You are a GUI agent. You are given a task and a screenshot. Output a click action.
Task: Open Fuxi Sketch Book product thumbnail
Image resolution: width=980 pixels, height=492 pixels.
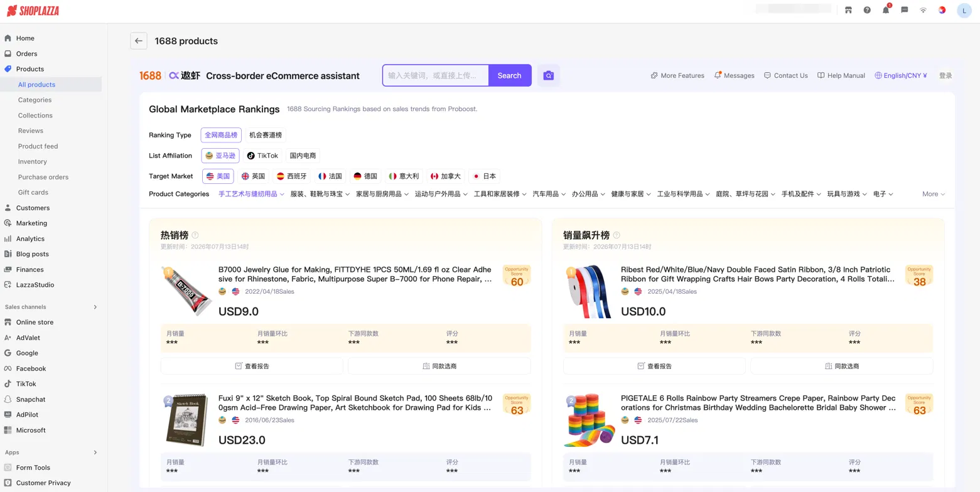click(186, 420)
